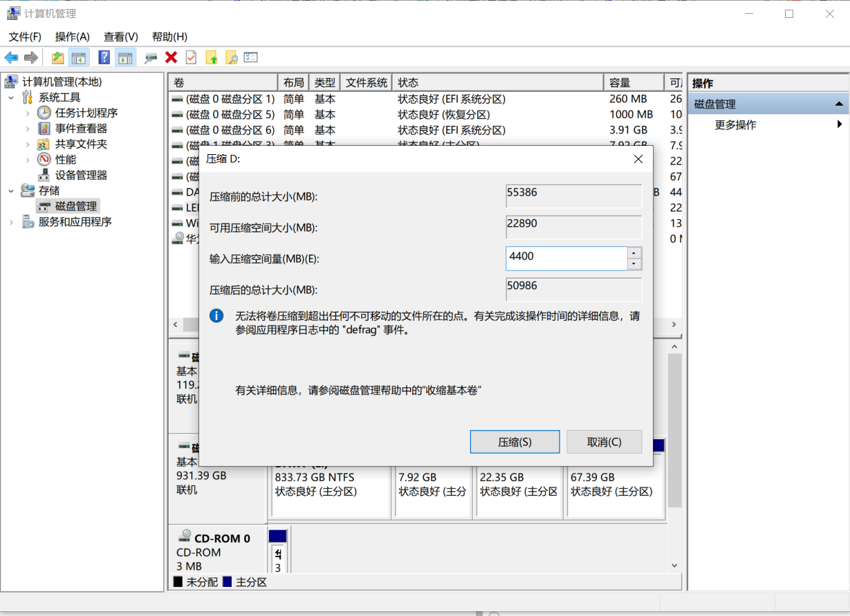Select the 性能 gauge icon in tree

point(44,160)
